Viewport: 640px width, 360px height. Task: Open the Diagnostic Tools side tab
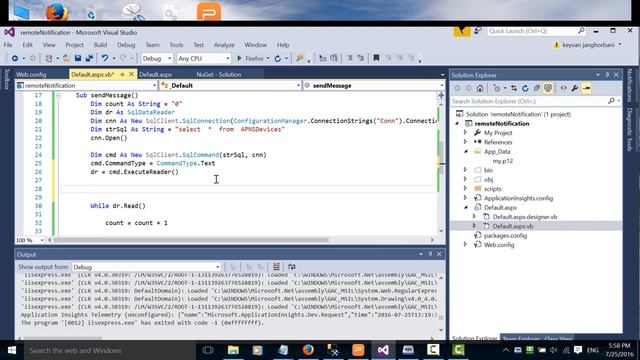[x=629, y=129]
